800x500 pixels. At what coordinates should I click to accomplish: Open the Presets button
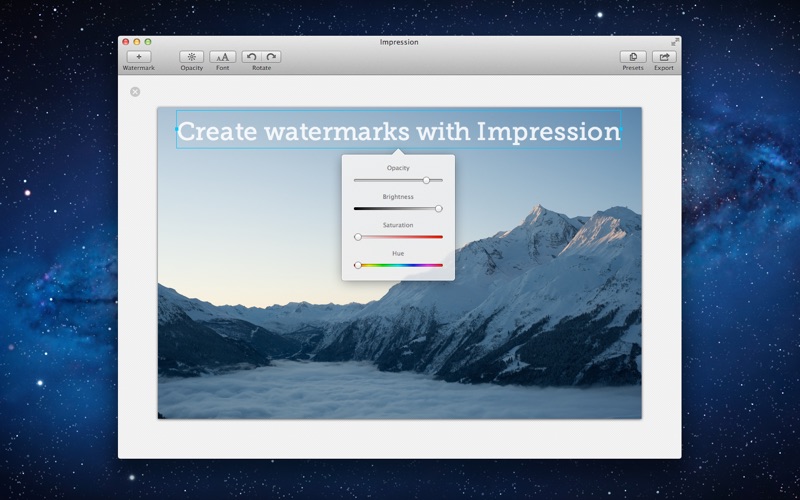tap(632, 57)
